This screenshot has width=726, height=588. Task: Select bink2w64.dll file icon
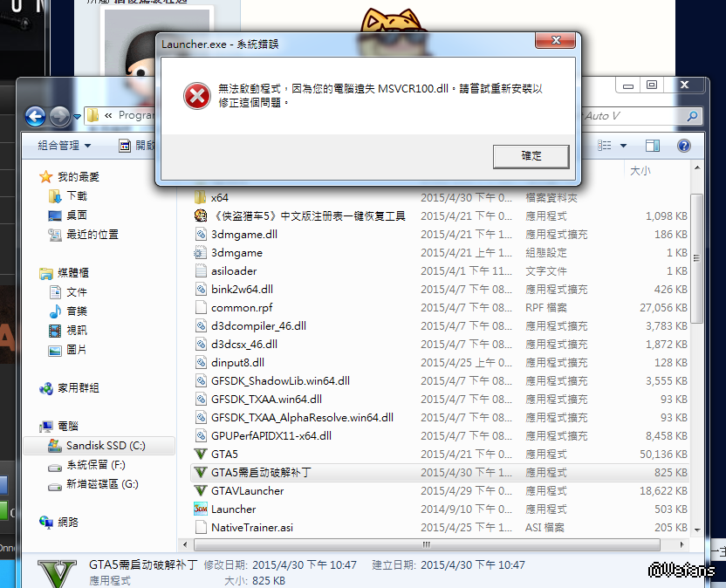(x=201, y=290)
